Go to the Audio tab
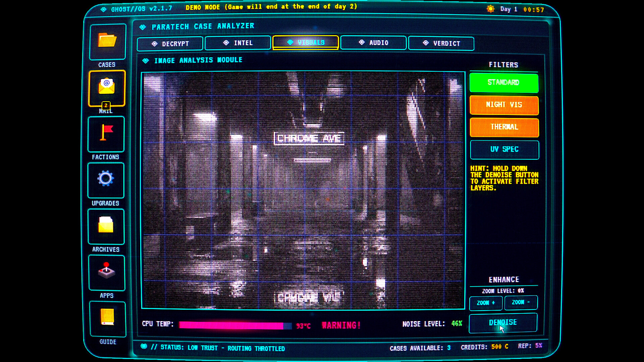The height and width of the screenshot is (362, 644). [373, 43]
